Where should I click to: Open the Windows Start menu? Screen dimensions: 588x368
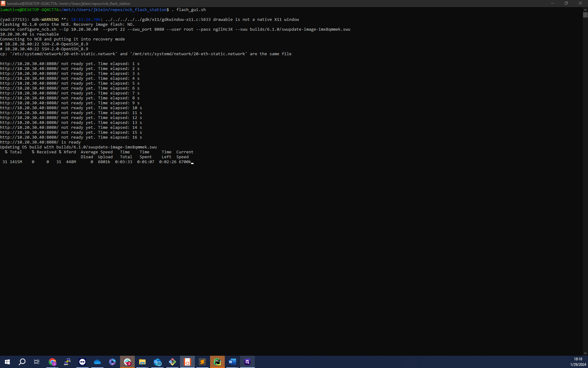[7, 362]
